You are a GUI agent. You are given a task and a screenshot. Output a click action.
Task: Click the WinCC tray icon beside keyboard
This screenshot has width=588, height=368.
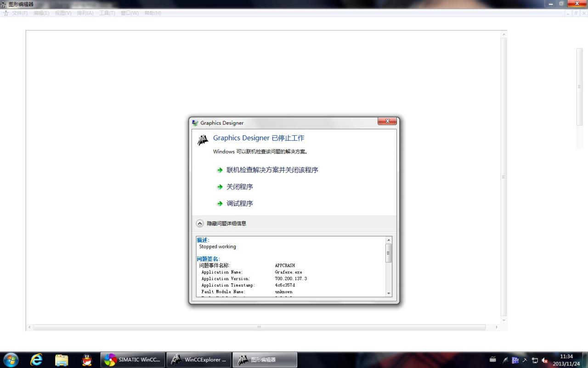pyautogui.click(x=505, y=360)
